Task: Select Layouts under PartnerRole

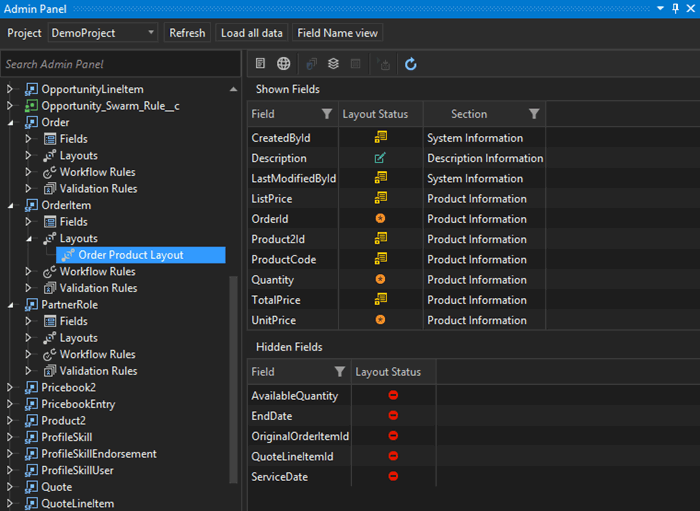Action: click(79, 338)
